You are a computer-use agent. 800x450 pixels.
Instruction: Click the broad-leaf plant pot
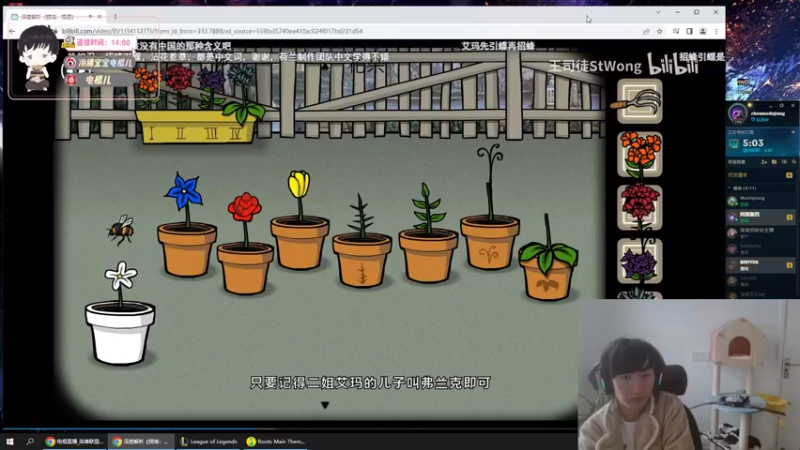[547, 258]
